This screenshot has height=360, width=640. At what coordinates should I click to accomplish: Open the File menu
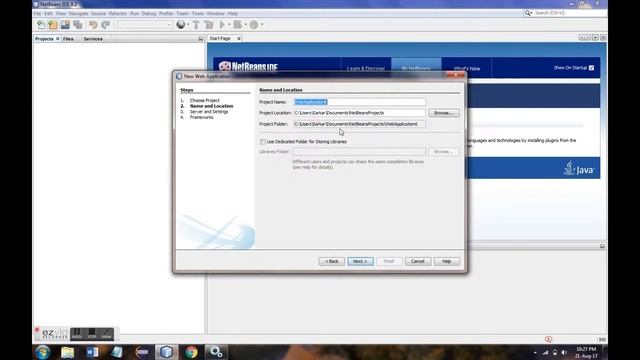(x=38, y=13)
